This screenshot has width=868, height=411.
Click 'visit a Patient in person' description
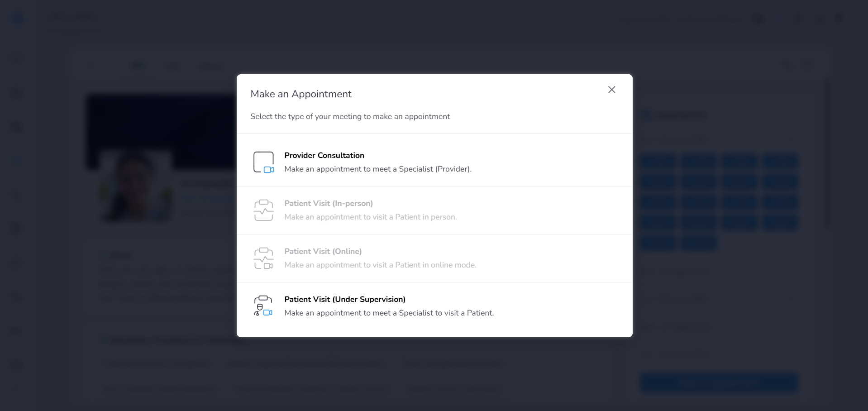[371, 217]
